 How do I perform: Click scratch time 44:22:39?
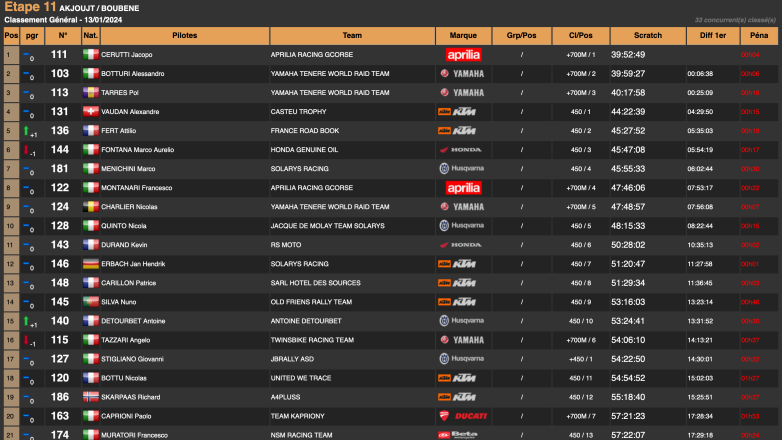coord(628,112)
